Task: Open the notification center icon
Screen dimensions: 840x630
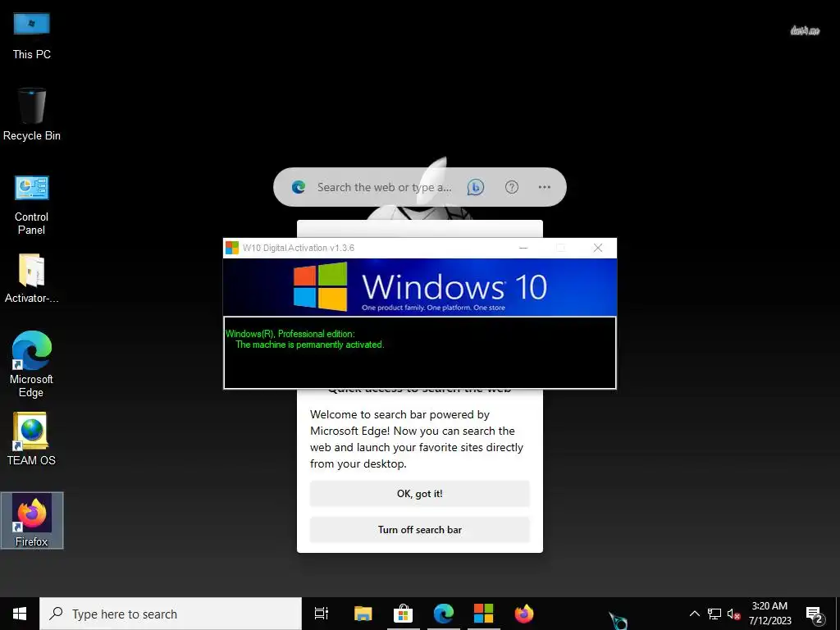Action: 815,614
